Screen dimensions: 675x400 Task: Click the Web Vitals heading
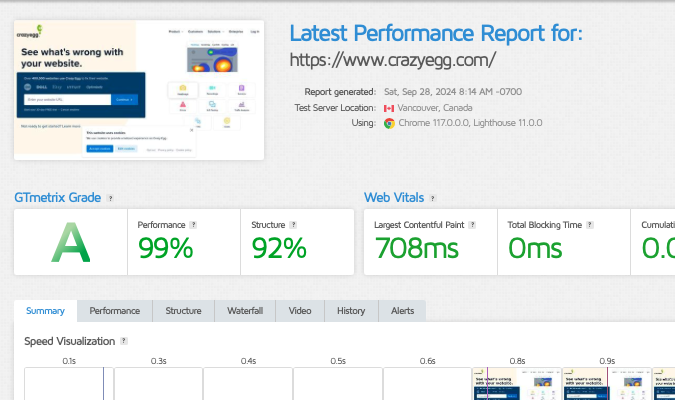pyautogui.click(x=394, y=198)
